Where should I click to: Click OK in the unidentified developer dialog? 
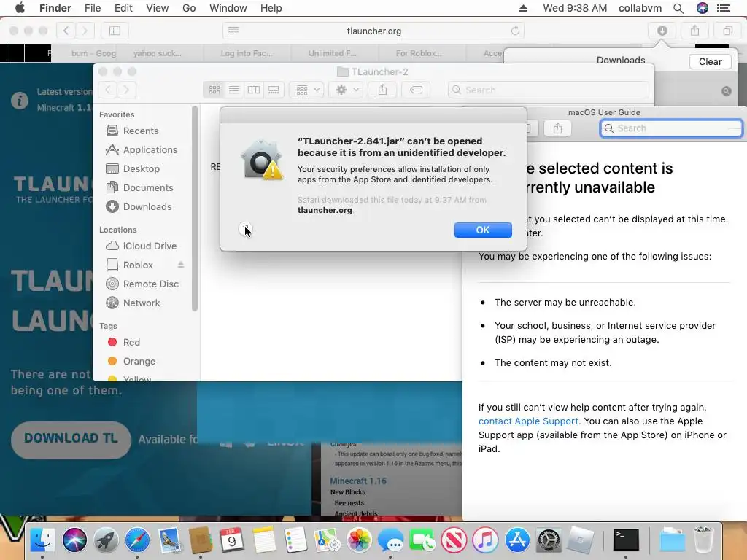[483, 230]
